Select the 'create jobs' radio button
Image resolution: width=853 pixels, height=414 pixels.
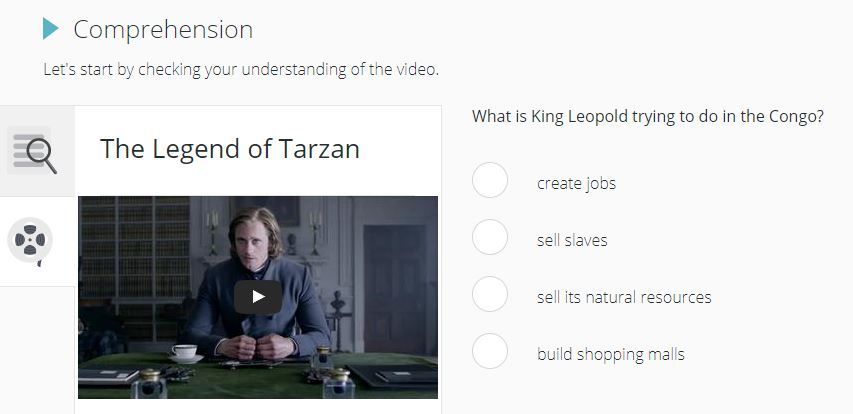point(490,180)
